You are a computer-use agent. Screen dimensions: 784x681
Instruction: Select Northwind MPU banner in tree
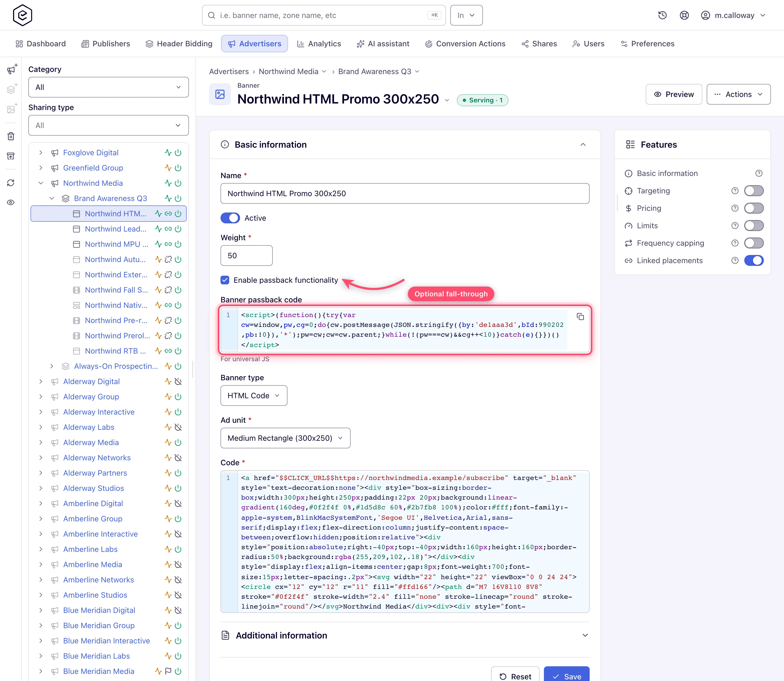116,244
